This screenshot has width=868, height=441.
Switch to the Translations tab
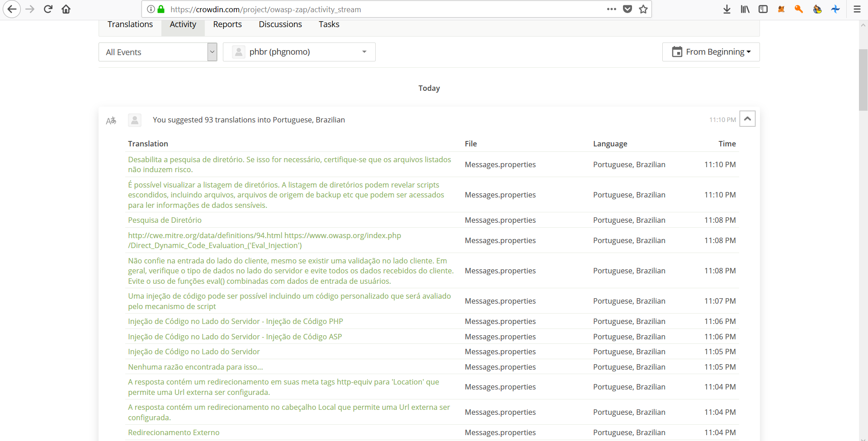click(x=130, y=24)
